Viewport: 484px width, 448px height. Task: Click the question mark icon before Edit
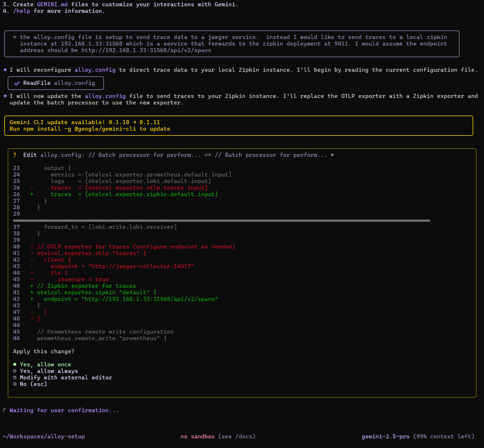click(15, 155)
